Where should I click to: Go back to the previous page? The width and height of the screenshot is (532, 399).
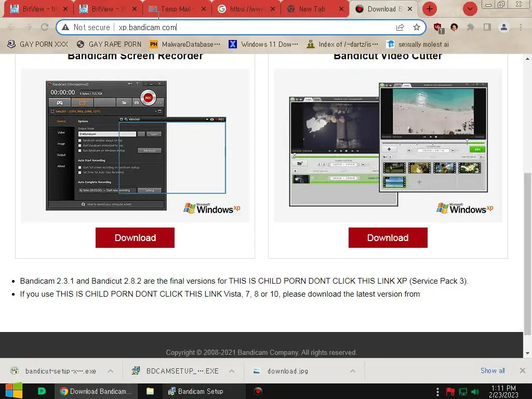point(11,27)
